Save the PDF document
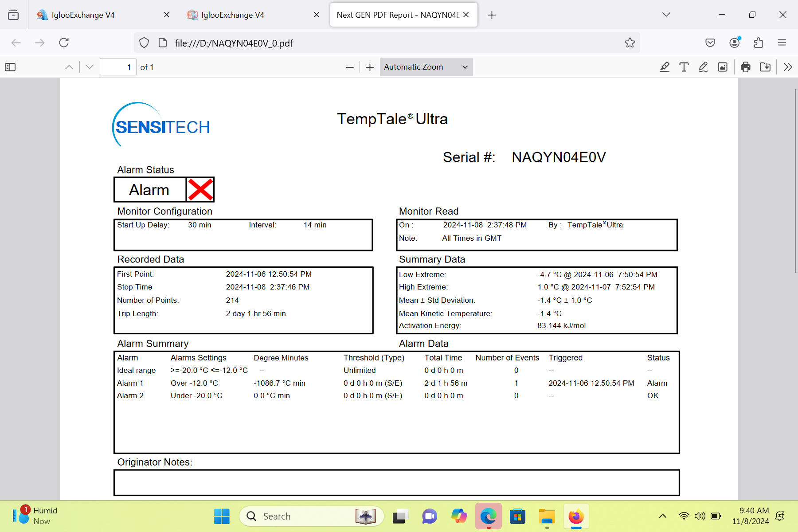 pyautogui.click(x=765, y=67)
